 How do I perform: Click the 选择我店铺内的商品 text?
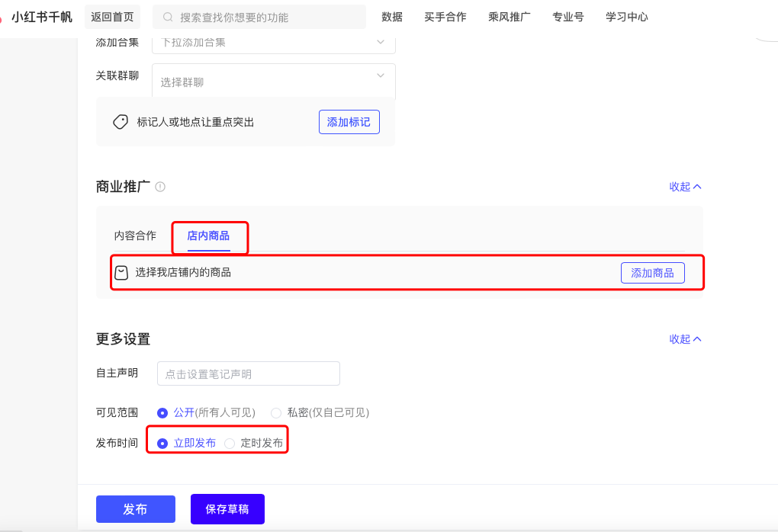click(183, 272)
